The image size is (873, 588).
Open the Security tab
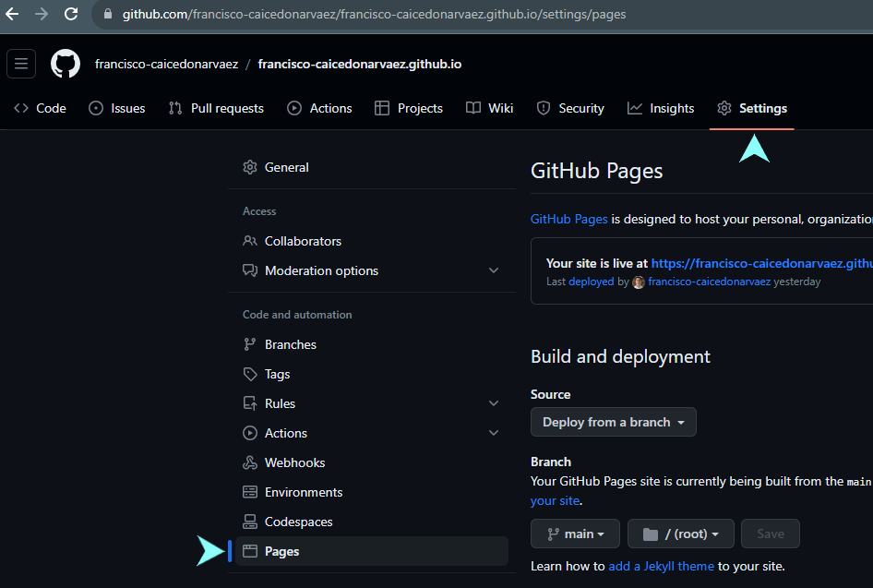pyautogui.click(x=570, y=108)
